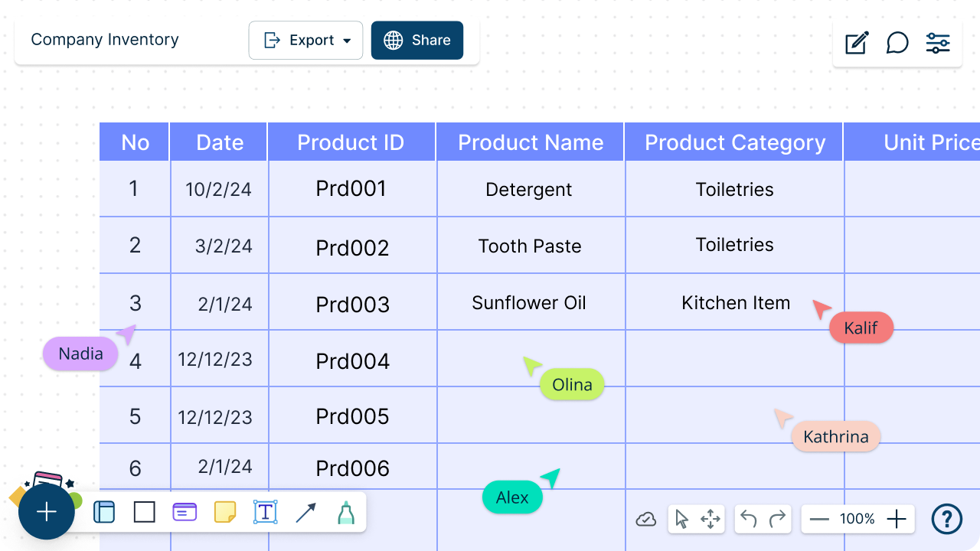This screenshot has width=980, height=551.
Task: Select the card tool icon
Action: pyautogui.click(x=185, y=512)
